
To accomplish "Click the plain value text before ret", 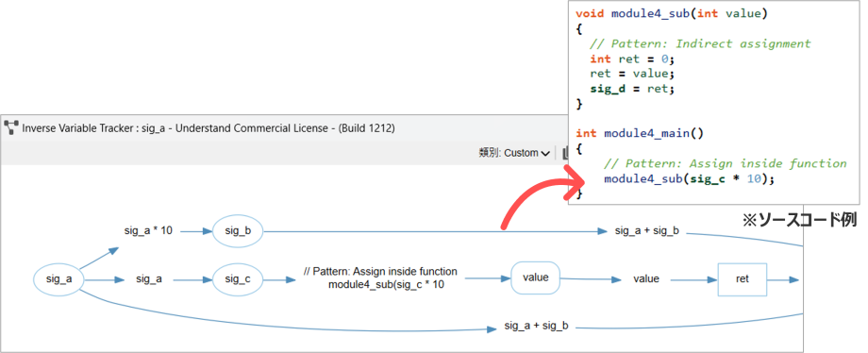I will (646, 278).
